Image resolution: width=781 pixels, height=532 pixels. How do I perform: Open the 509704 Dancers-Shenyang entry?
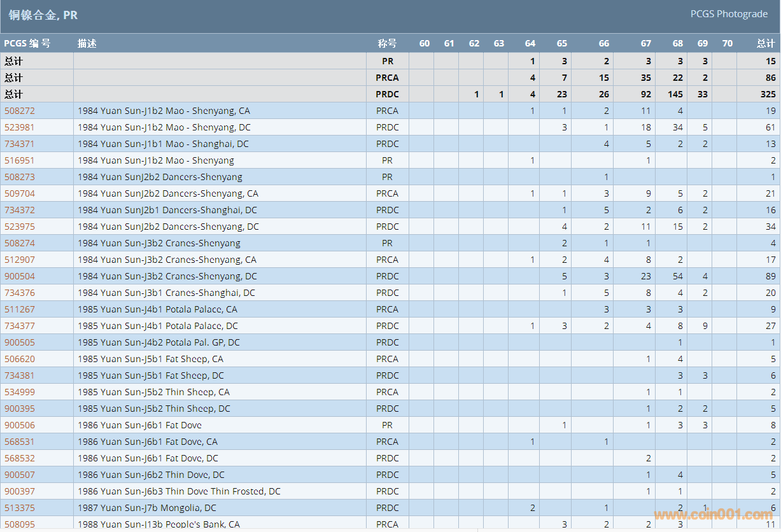(20, 193)
